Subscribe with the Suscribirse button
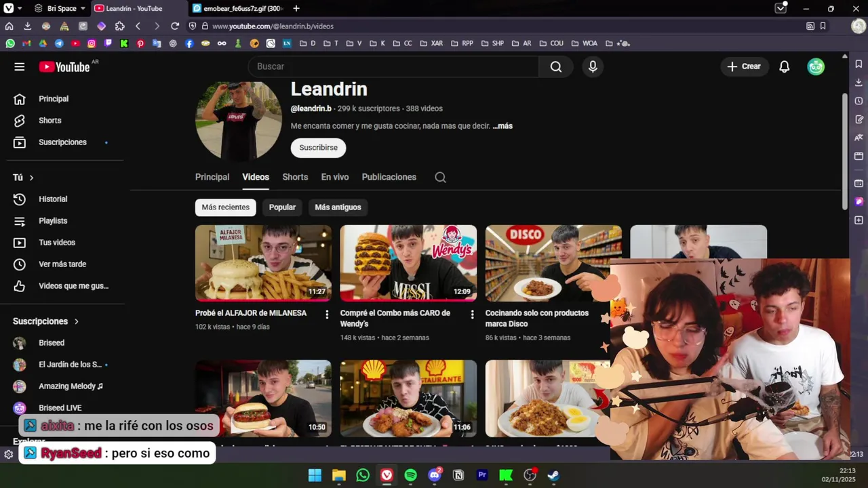 318,148
